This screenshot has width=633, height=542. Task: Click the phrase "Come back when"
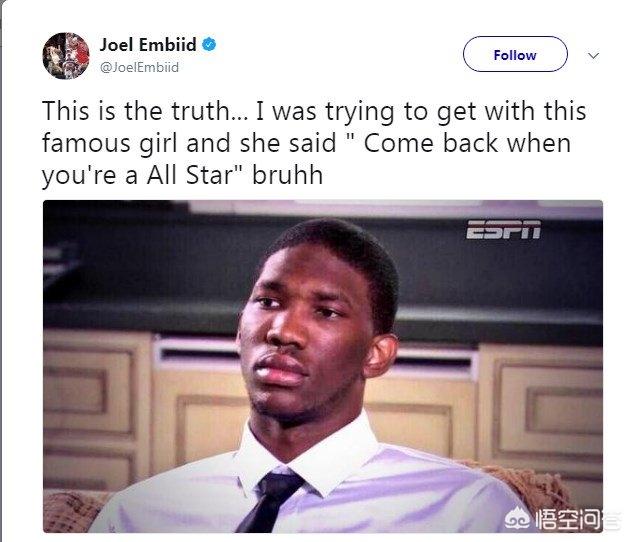point(467,143)
